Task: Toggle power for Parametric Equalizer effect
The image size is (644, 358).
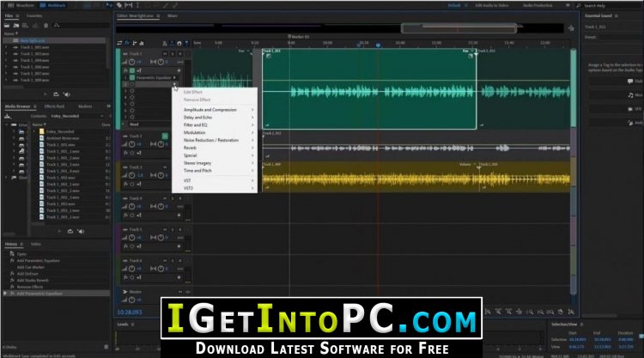Action: pyautogui.click(x=131, y=77)
